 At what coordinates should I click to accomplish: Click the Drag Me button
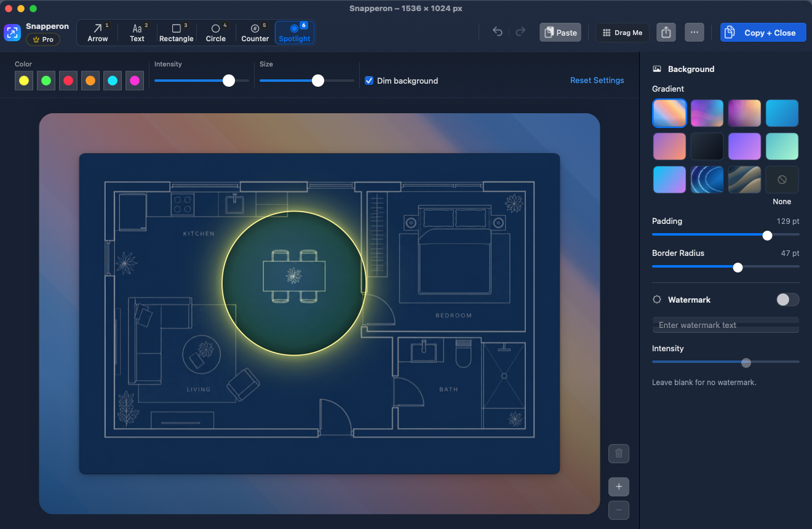coord(623,33)
